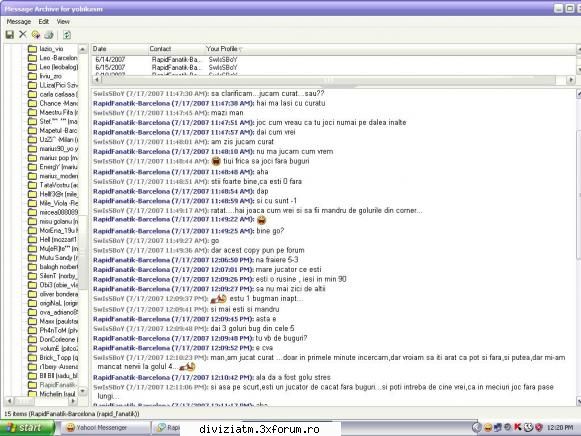Open the Message menu

click(x=19, y=21)
